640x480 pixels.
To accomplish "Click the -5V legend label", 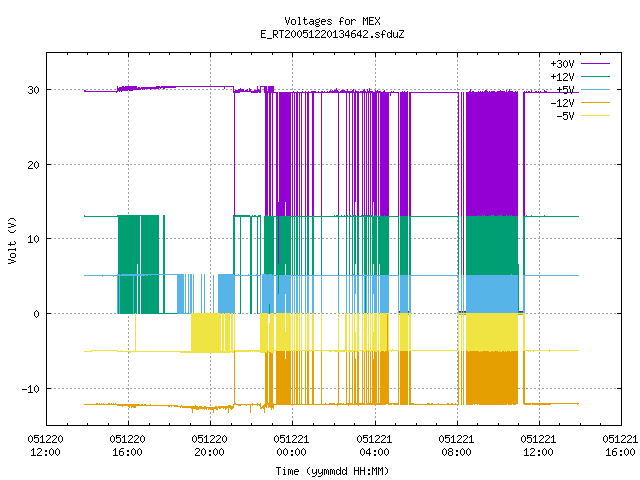I will (565, 116).
